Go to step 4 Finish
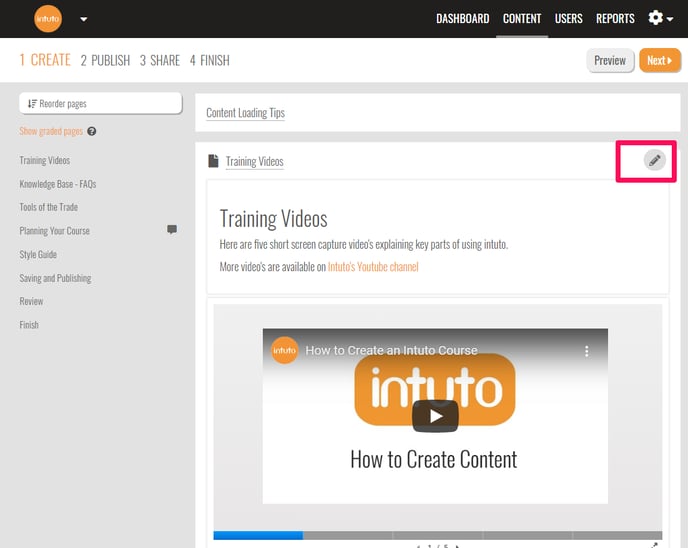Viewport: 688px width, 548px height. click(x=209, y=60)
